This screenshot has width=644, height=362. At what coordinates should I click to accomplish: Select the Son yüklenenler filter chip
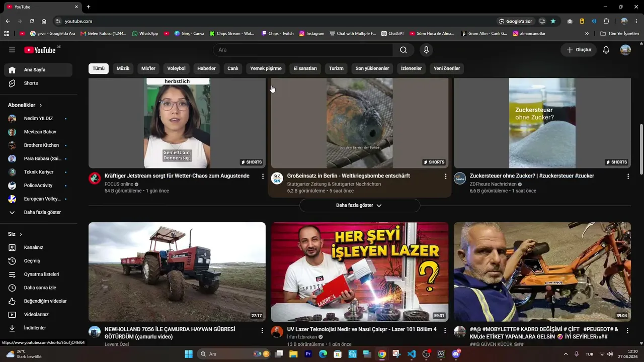pos(372,68)
